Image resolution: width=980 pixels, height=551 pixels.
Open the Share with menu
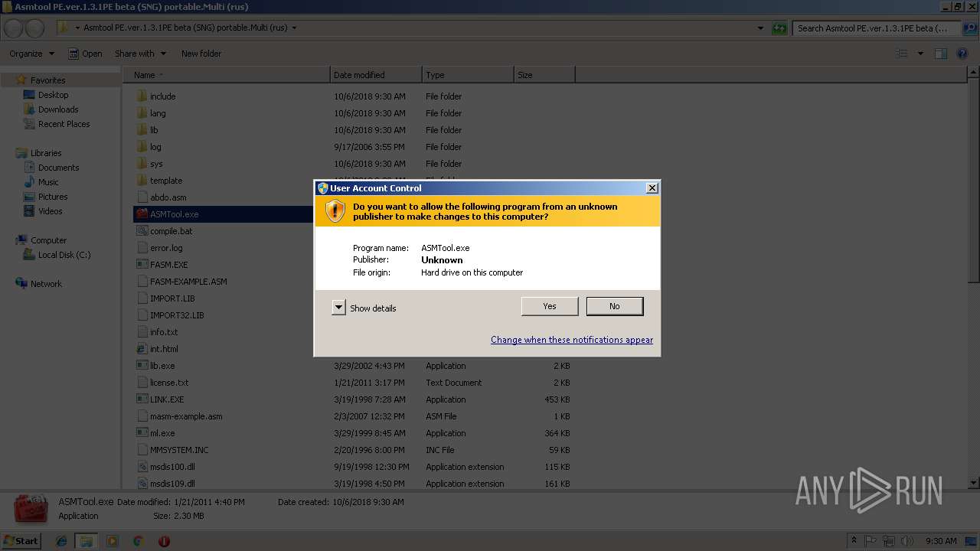[140, 54]
